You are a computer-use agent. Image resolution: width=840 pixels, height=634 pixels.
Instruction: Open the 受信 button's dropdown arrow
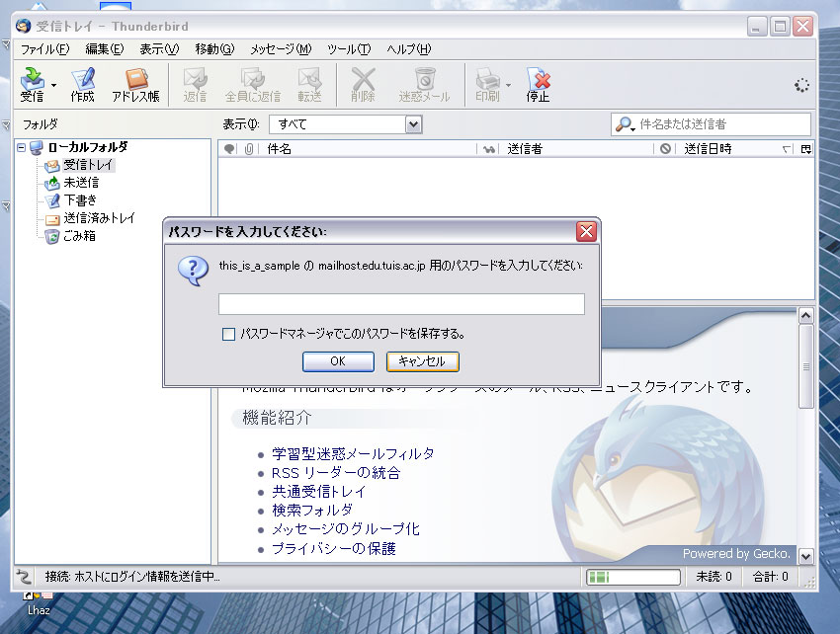point(53,85)
